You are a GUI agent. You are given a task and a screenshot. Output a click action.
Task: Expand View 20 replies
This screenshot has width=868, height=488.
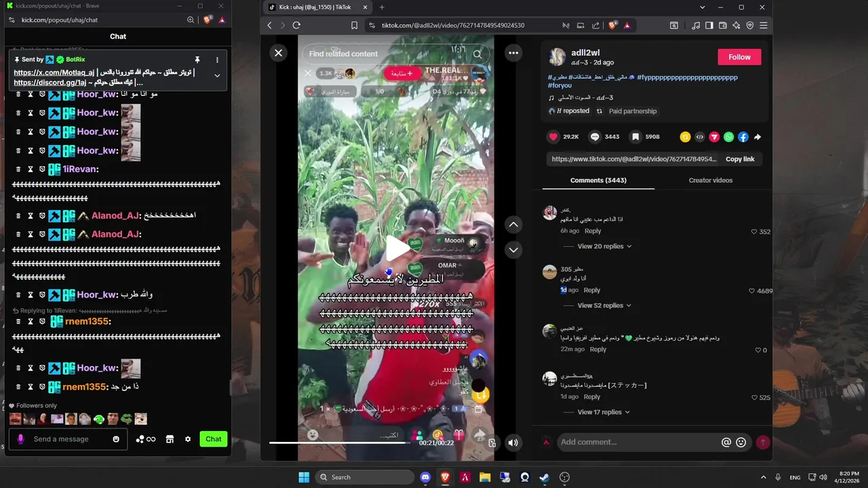[x=604, y=246]
